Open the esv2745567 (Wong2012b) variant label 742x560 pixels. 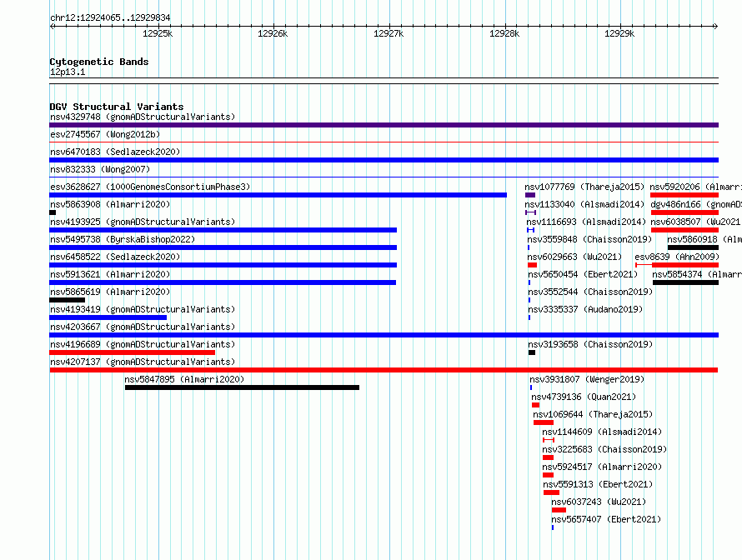coord(105,134)
